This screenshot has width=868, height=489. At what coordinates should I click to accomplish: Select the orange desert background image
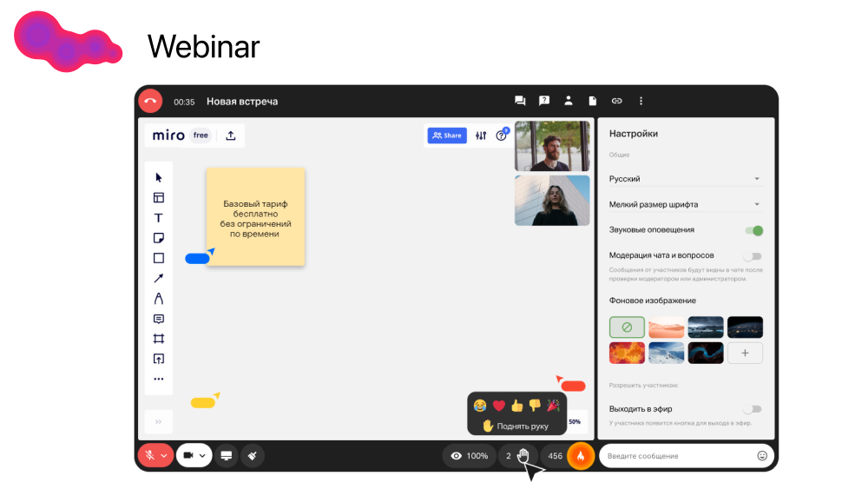pos(666,327)
